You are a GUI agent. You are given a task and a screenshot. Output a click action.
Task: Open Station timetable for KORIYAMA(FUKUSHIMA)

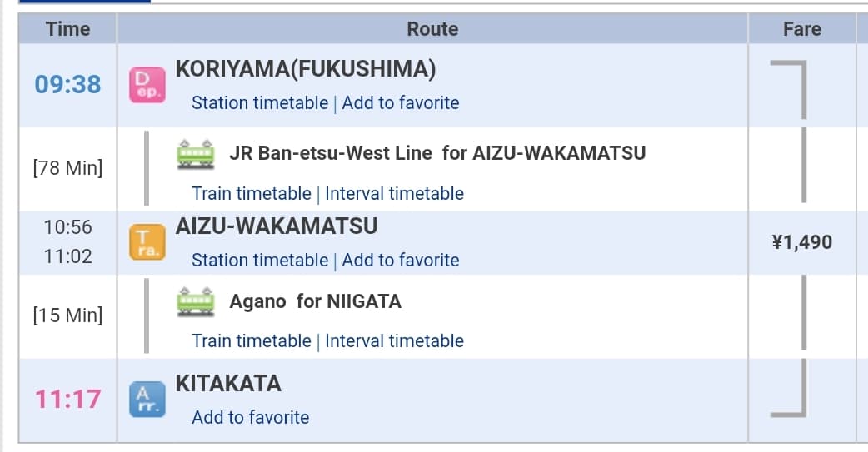260,103
